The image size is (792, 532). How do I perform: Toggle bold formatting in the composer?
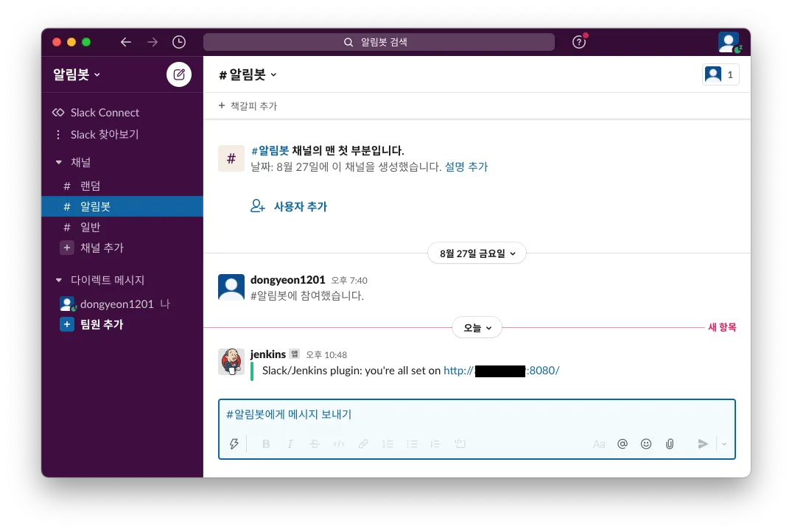click(266, 444)
